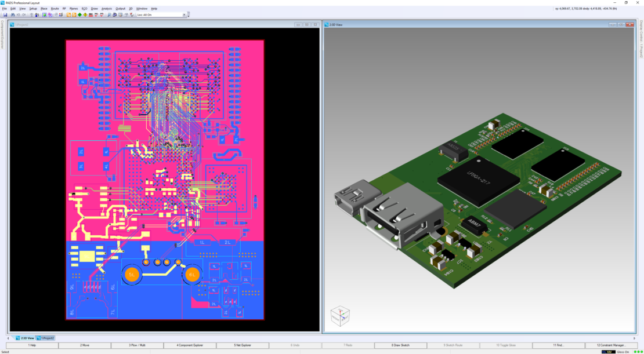
Task: Click the binoculars Find icon in toolbar
Action: click(12, 14)
